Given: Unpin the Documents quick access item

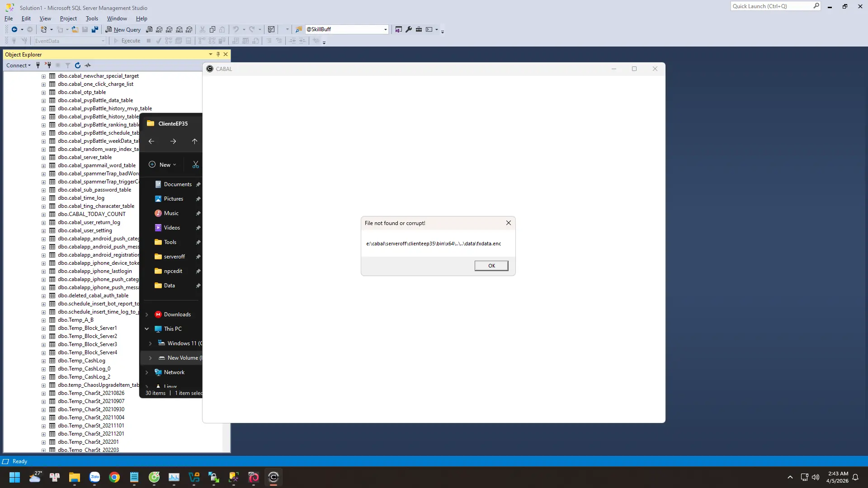Looking at the screenshot, I should point(198,184).
